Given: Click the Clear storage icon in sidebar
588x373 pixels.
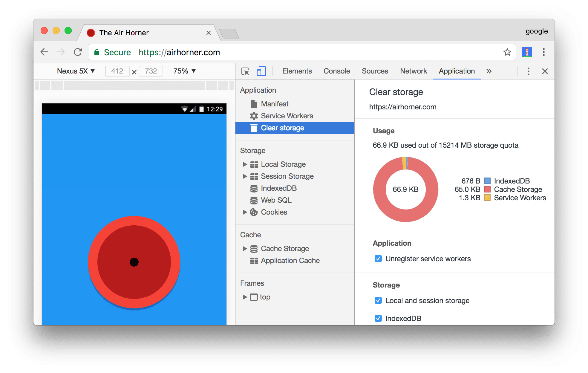Looking at the screenshot, I should click(x=253, y=128).
